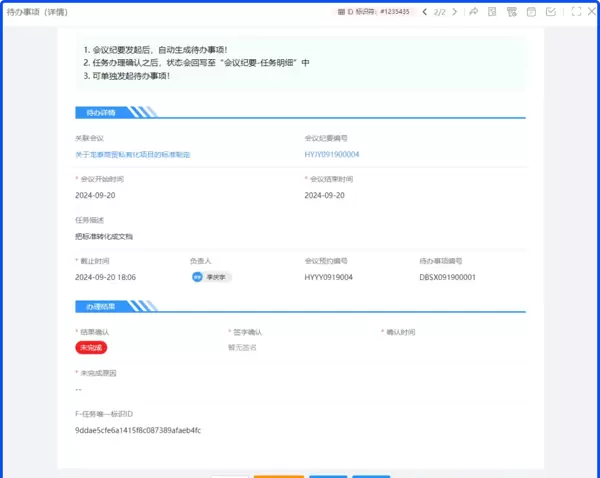
Task: Go to the previous record arrow
Action: tap(424, 12)
